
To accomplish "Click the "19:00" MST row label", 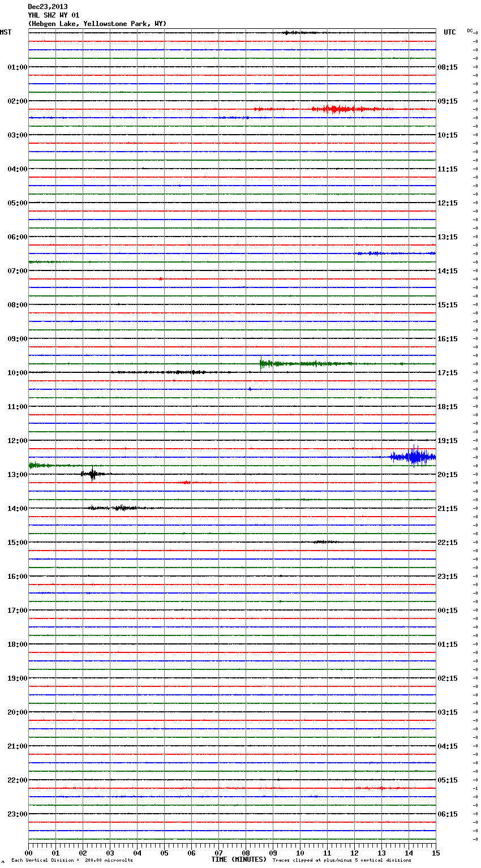I will pos(18,678).
